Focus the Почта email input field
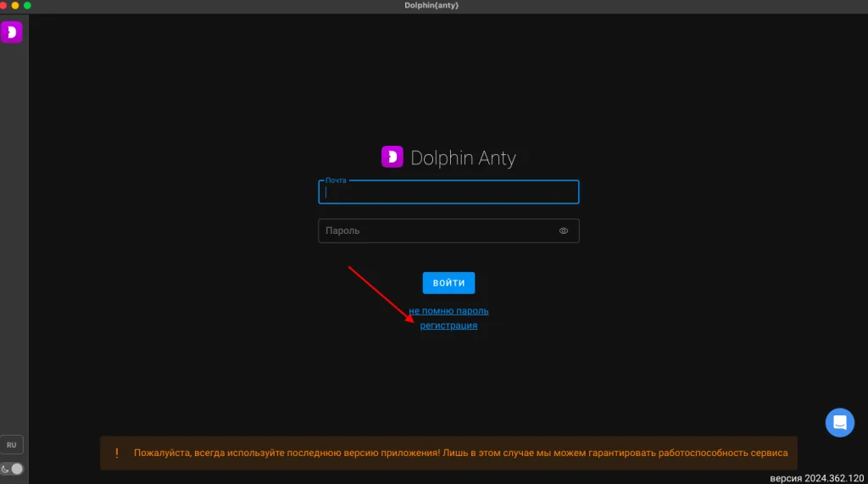Screen dimensions: 868x484 coord(448,192)
